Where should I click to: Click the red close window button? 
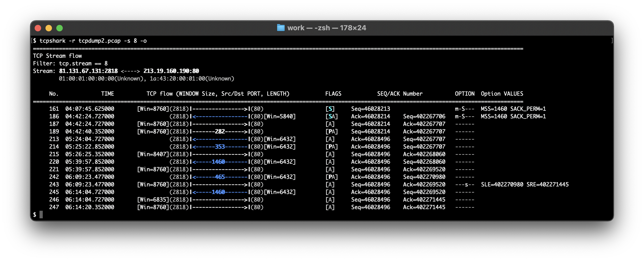click(x=38, y=28)
